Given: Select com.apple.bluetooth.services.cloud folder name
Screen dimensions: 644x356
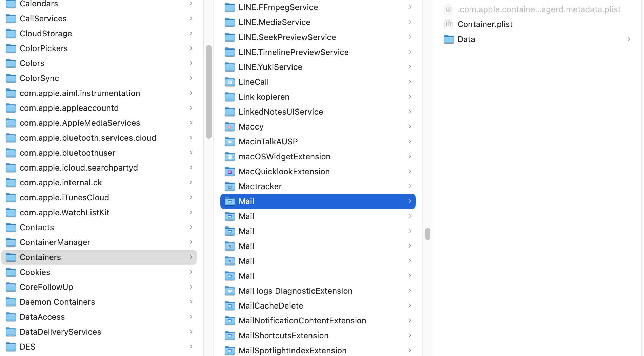Looking at the screenshot, I should tap(88, 138).
